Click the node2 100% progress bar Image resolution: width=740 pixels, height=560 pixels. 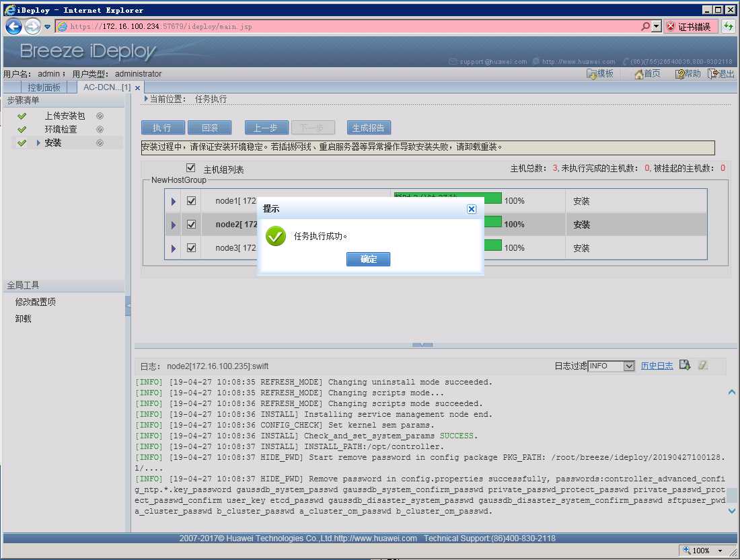[492, 221]
